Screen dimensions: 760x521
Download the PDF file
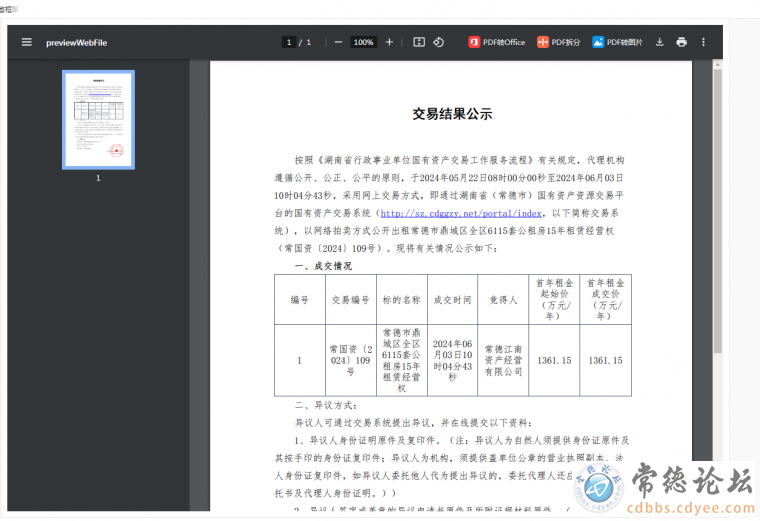(x=659, y=42)
